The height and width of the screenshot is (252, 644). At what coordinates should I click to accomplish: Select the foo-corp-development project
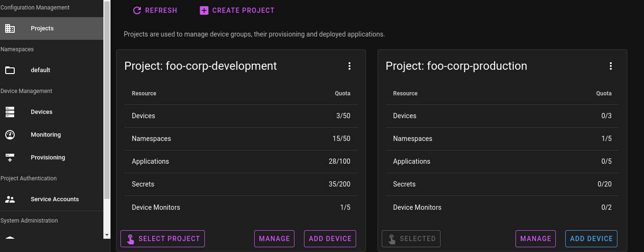point(163,239)
